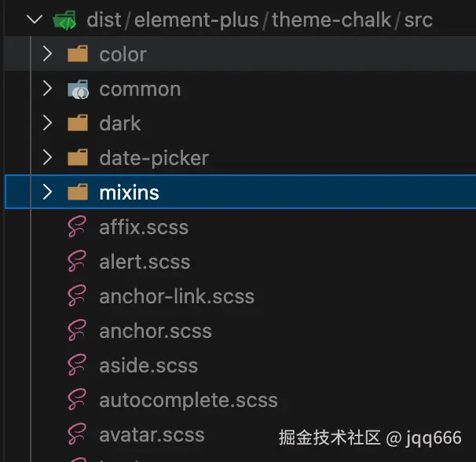The image size is (476, 462).
Task: Collapse the dist/element-plus/theme-chalk/src folder
Action: (34, 20)
